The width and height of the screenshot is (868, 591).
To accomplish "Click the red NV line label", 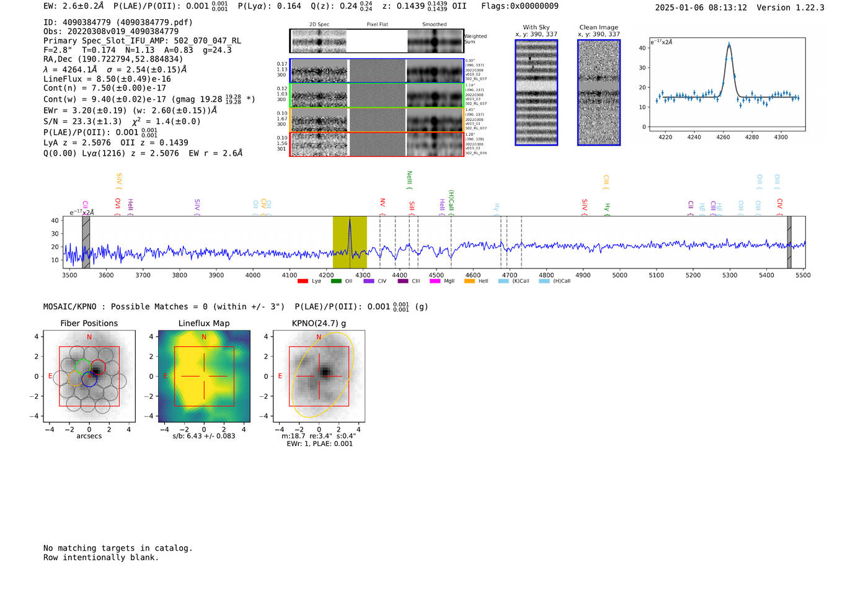I will [383, 205].
